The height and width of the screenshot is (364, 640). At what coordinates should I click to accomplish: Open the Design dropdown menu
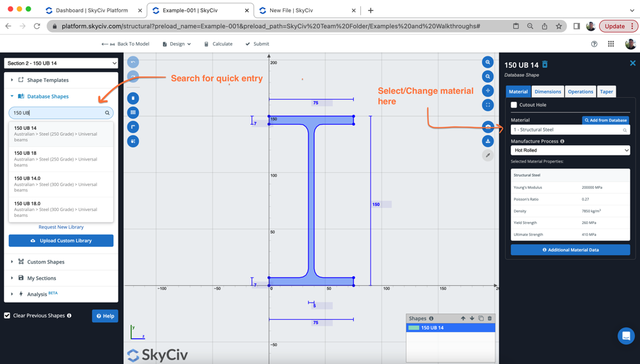(x=177, y=44)
